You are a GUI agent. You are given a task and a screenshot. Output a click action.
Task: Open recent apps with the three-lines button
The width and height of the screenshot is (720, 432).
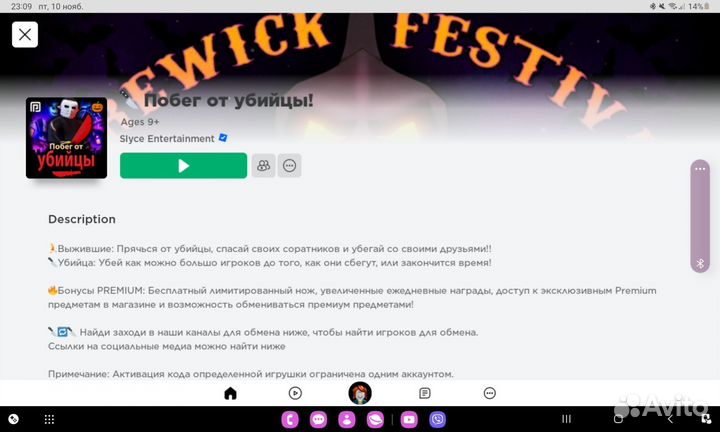(x=567, y=419)
